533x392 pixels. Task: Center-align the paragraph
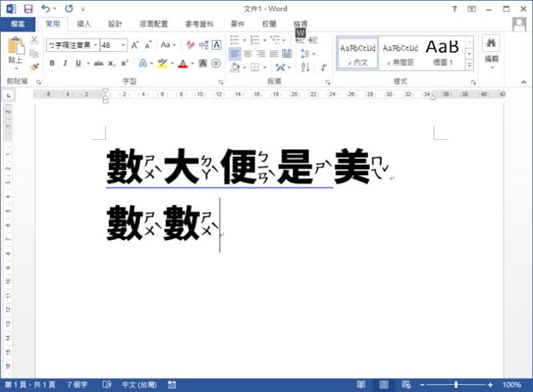(248, 53)
